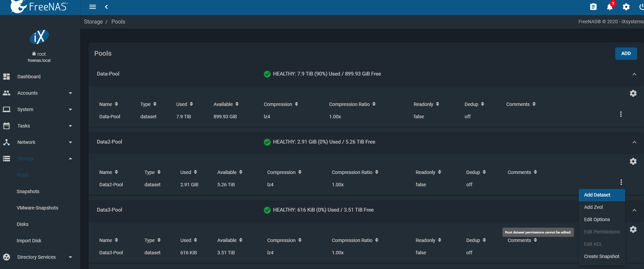Open Data2-Pool settings gear
The height and width of the screenshot is (269, 644).
click(x=633, y=161)
